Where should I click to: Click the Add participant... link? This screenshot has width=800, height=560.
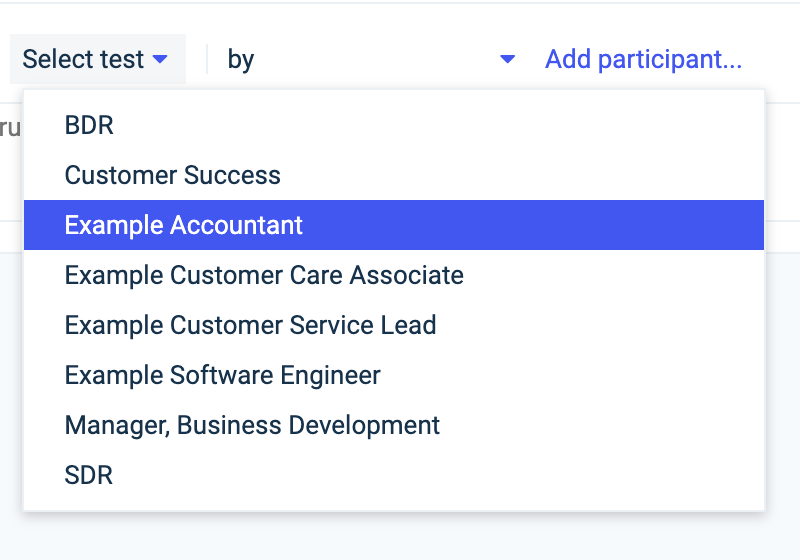pos(643,60)
